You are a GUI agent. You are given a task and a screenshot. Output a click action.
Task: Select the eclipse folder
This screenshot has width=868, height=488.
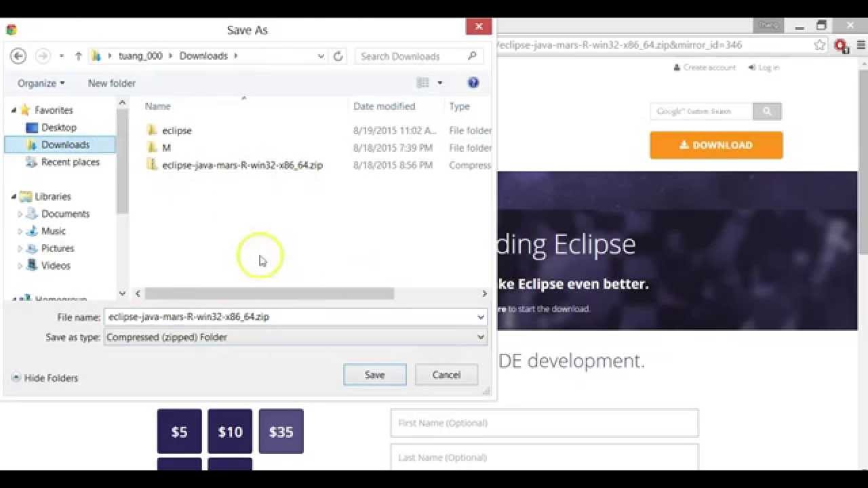tap(176, 130)
